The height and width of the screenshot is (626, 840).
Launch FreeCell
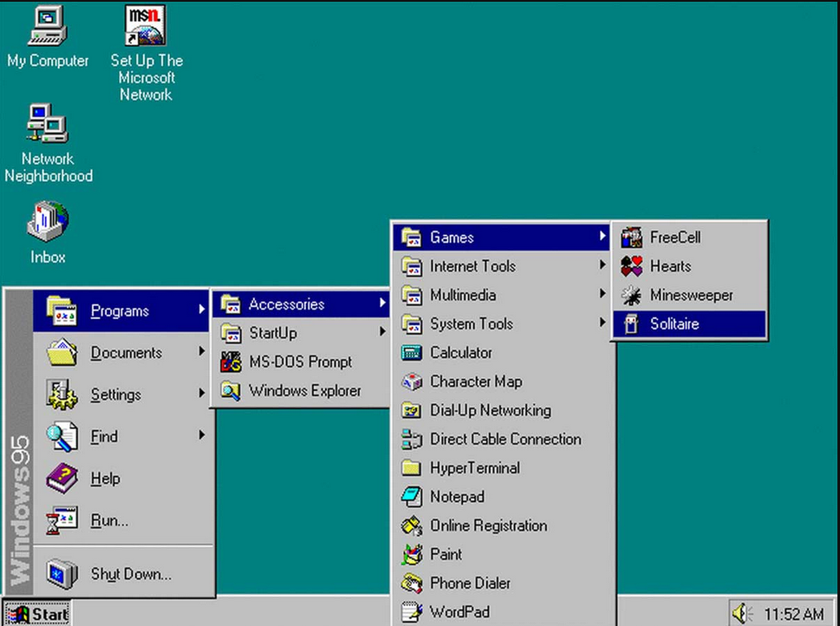(x=676, y=237)
